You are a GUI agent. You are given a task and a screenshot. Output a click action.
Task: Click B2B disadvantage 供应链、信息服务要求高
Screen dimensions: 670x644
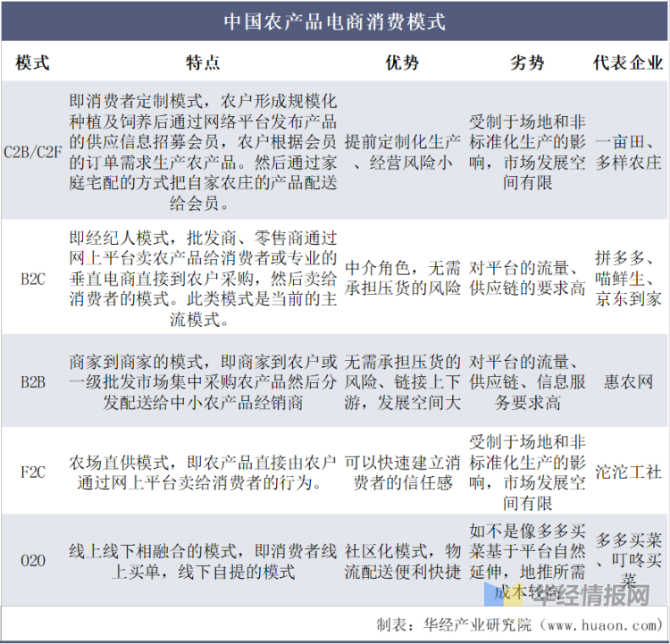(527, 382)
